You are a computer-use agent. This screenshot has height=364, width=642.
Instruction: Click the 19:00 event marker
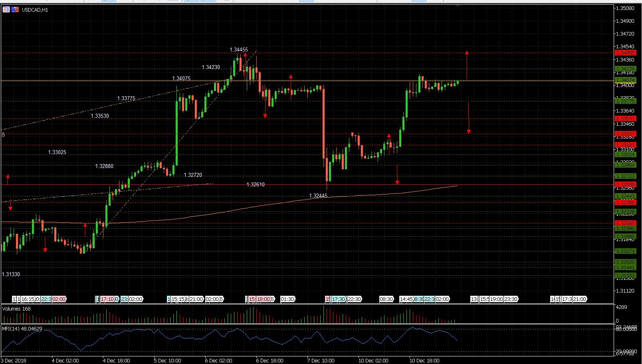(496, 299)
